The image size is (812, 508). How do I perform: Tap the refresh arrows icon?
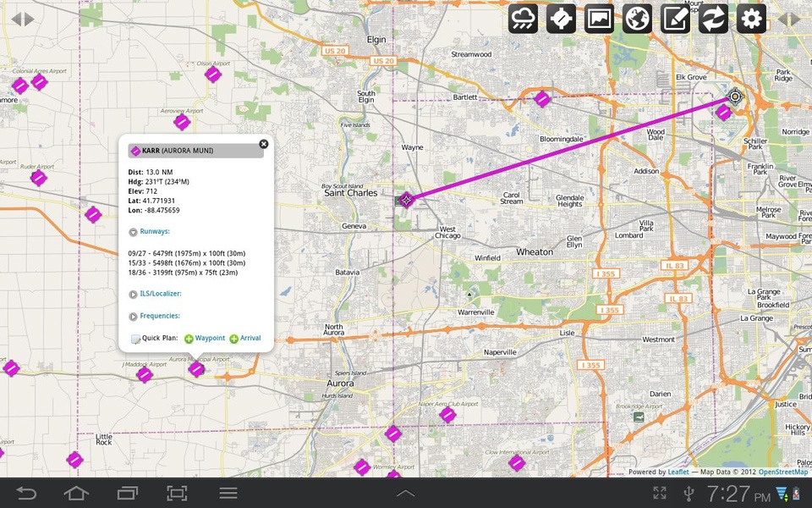click(713, 19)
